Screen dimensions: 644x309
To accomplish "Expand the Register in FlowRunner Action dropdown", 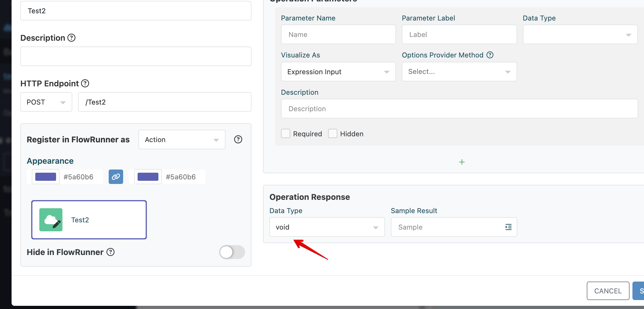I will [x=182, y=139].
